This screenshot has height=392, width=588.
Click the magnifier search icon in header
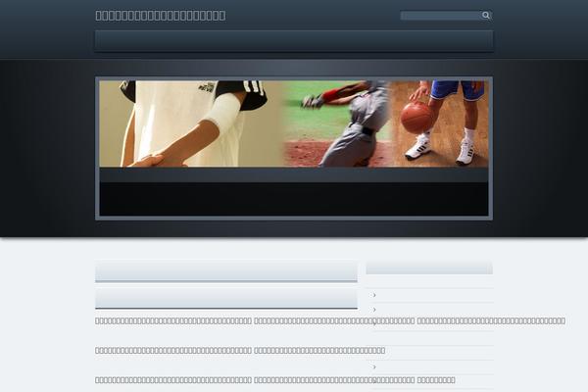click(x=486, y=16)
